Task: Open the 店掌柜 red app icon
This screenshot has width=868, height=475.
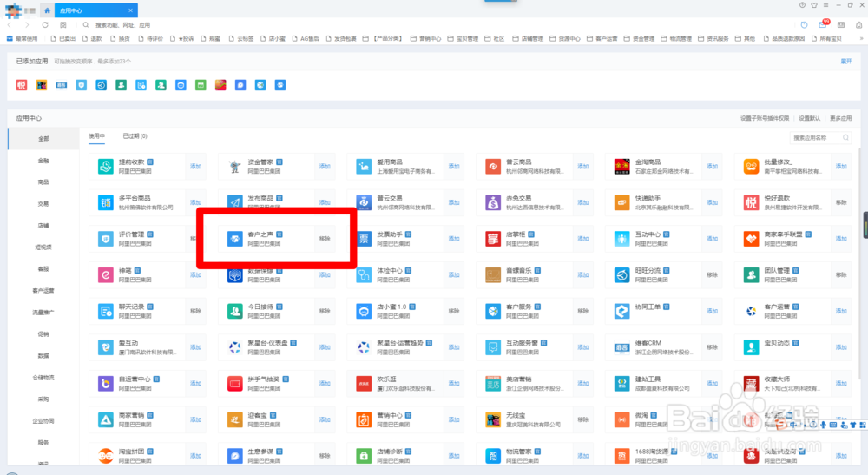Action: (x=493, y=239)
